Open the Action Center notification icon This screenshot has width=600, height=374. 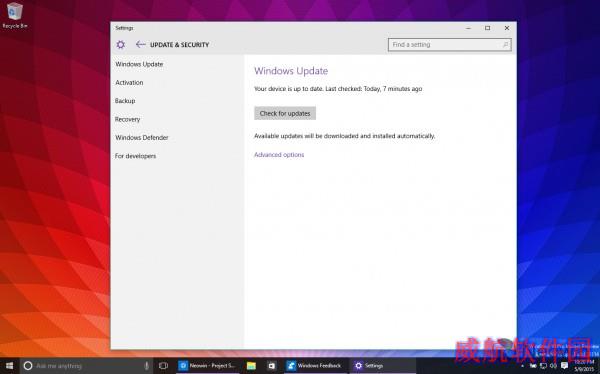click(564, 366)
